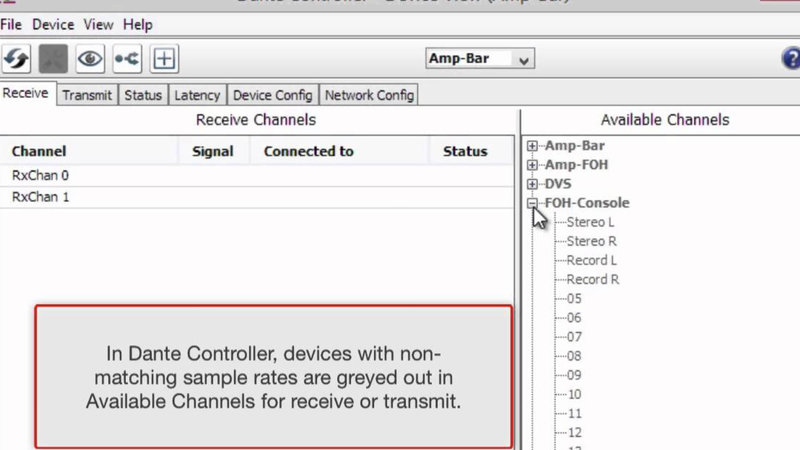Open the View menu
800x450 pixels.
coord(98,24)
